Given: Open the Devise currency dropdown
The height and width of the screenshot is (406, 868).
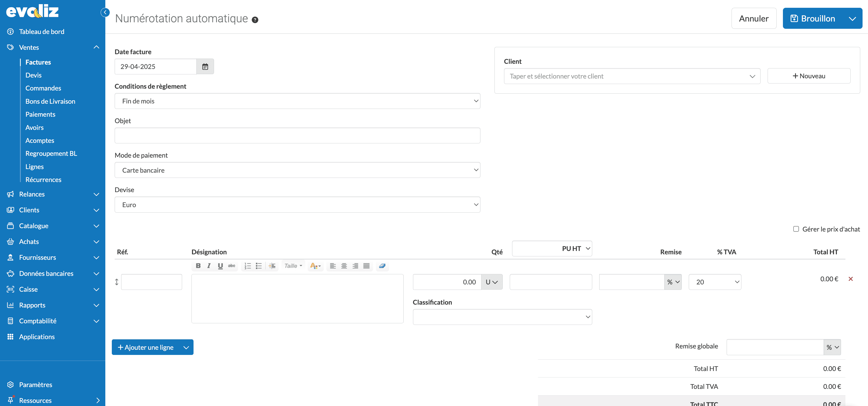Looking at the screenshot, I should point(297,205).
